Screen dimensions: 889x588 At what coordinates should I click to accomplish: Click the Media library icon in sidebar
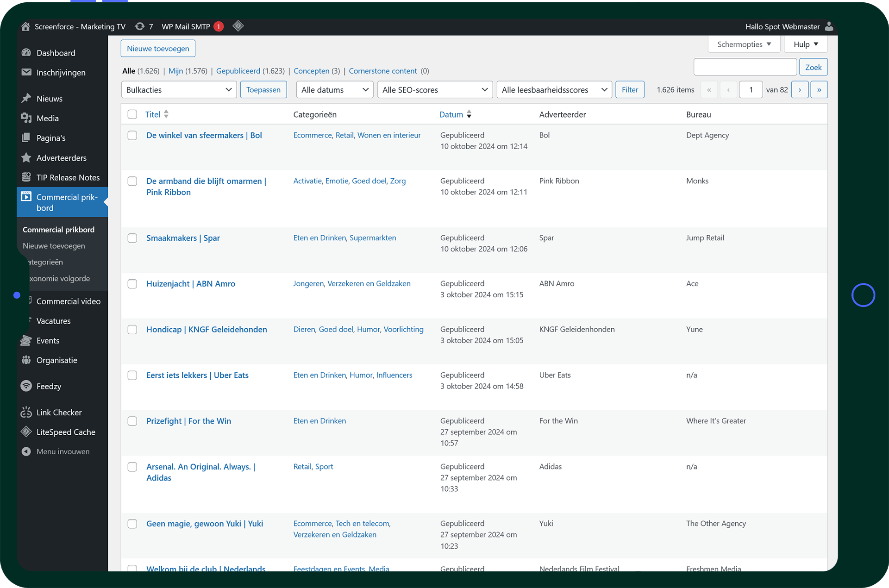tap(26, 118)
